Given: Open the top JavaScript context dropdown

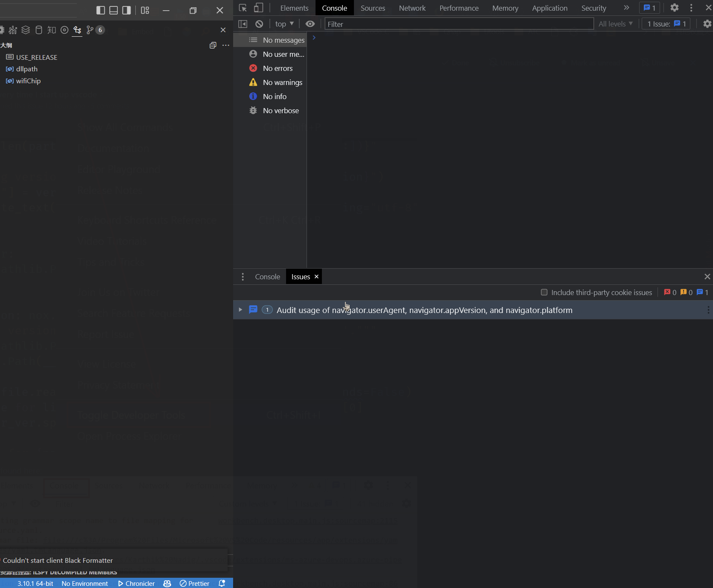Looking at the screenshot, I should coord(284,24).
